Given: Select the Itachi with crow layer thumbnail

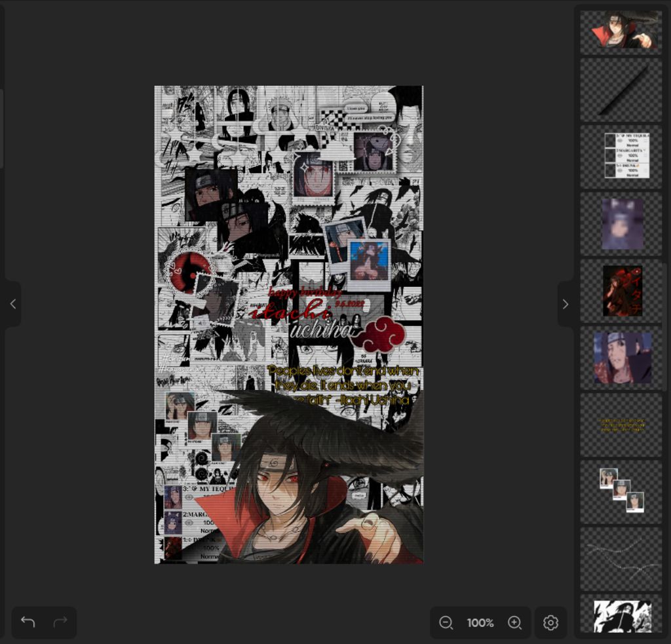Looking at the screenshot, I should point(621,32).
